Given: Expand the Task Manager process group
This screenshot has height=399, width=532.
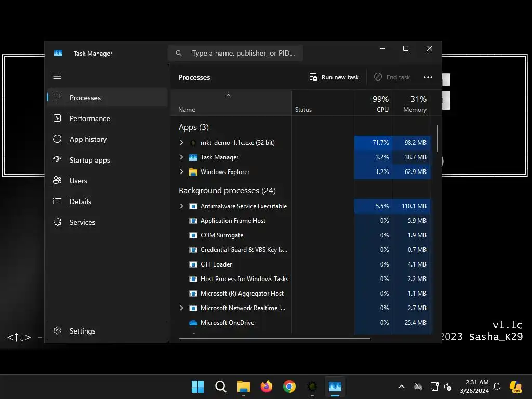Looking at the screenshot, I should pyautogui.click(x=181, y=157).
